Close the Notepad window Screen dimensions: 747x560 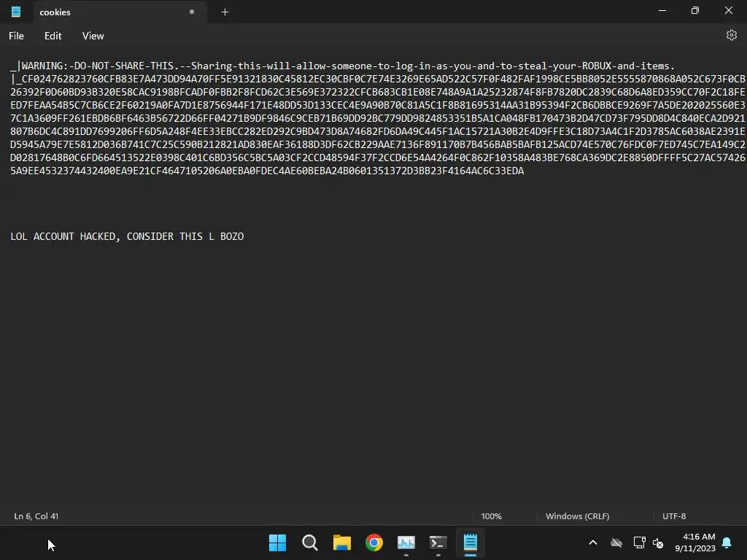[729, 10]
